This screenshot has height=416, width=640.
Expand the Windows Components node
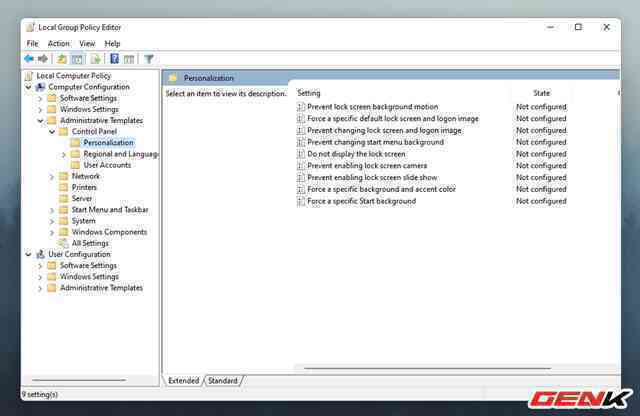[52, 232]
